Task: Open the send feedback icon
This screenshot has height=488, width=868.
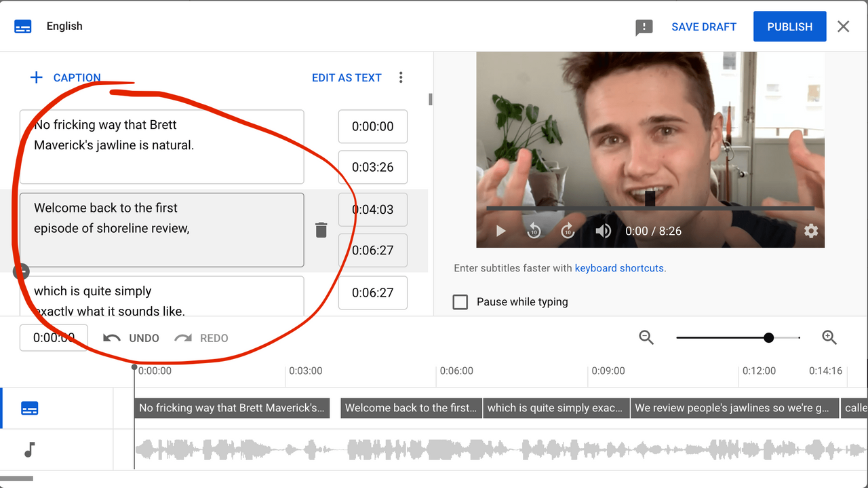Action: (644, 26)
